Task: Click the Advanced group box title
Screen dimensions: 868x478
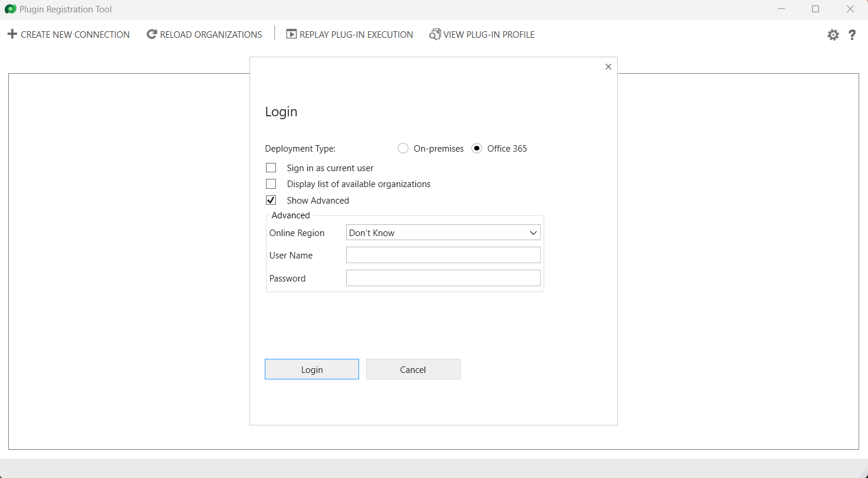Action: point(291,215)
